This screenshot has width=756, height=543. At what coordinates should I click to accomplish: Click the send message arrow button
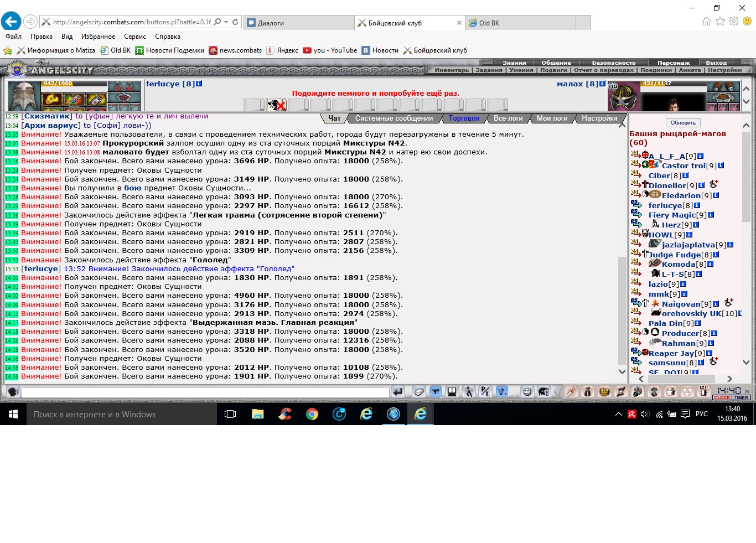pyautogui.click(x=397, y=392)
